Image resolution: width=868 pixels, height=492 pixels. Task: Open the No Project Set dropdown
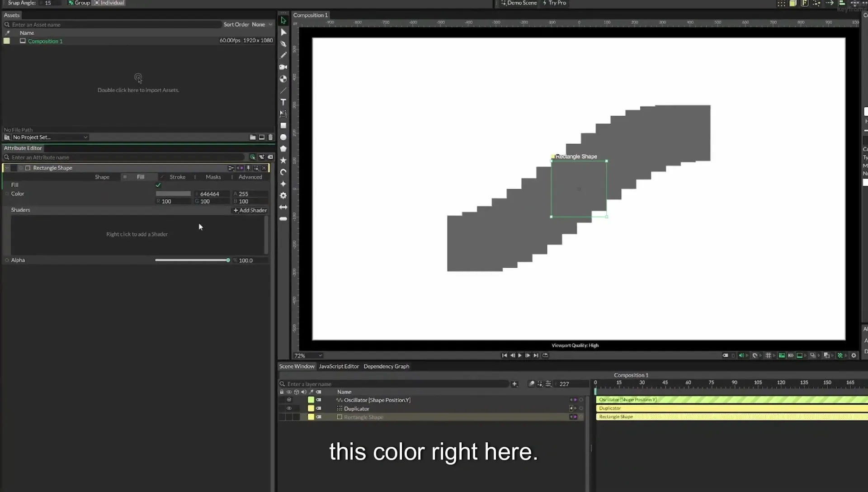pyautogui.click(x=50, y=137)
